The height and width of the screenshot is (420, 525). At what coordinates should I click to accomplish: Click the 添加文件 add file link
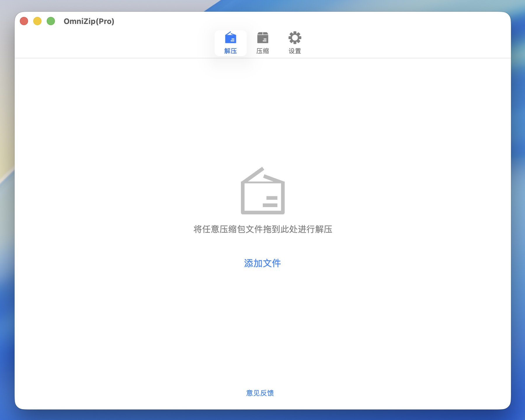pos(262,263)
